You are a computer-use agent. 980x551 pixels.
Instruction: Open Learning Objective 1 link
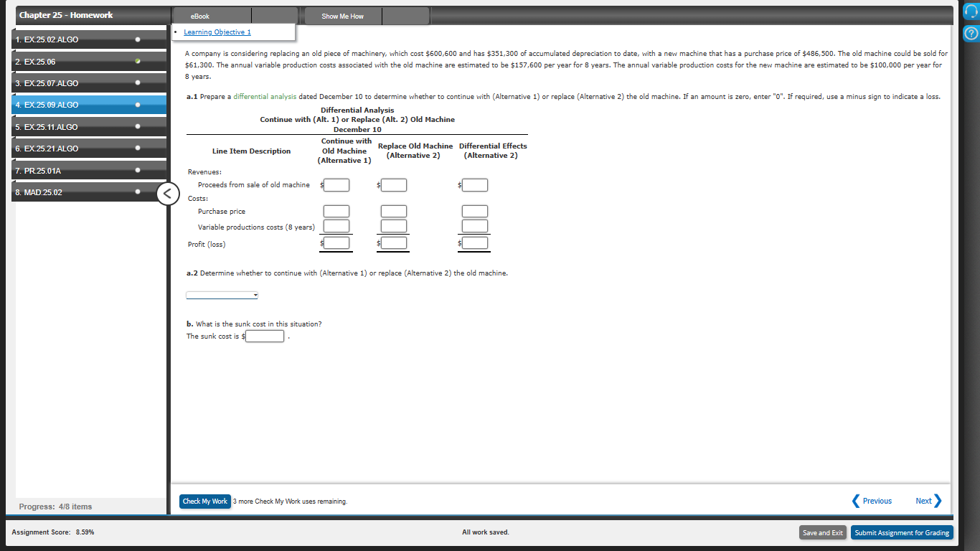[x=217, y=32]
